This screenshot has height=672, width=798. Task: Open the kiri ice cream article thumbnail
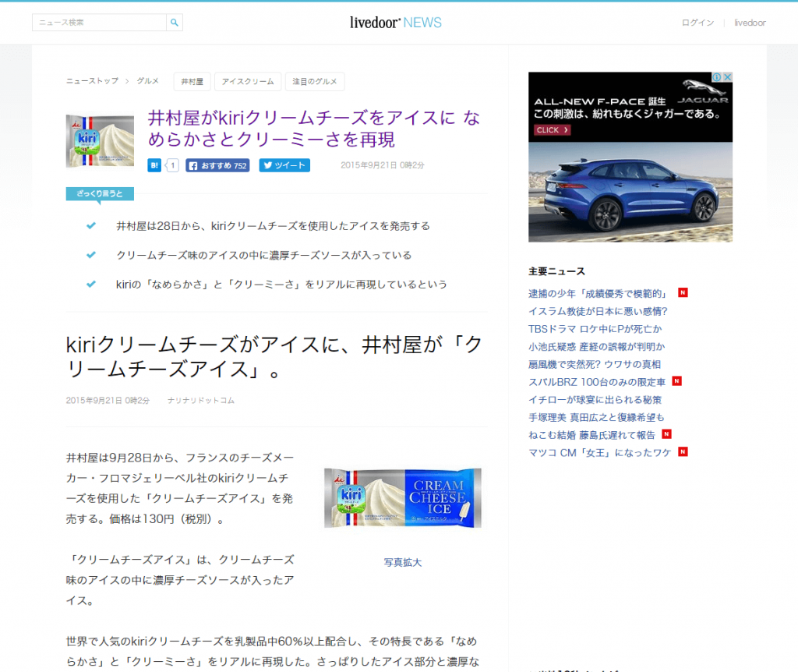pyautogui.click(x=100, y=141)
